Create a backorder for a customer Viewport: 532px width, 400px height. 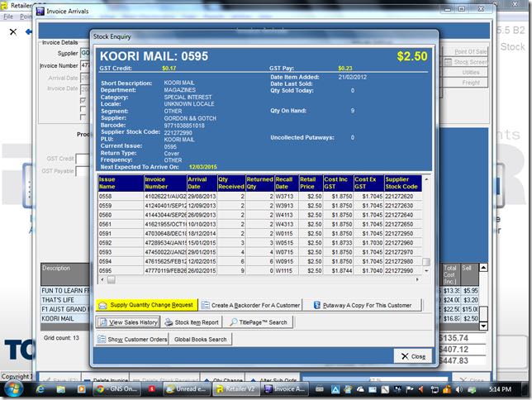tap(250, 305)
